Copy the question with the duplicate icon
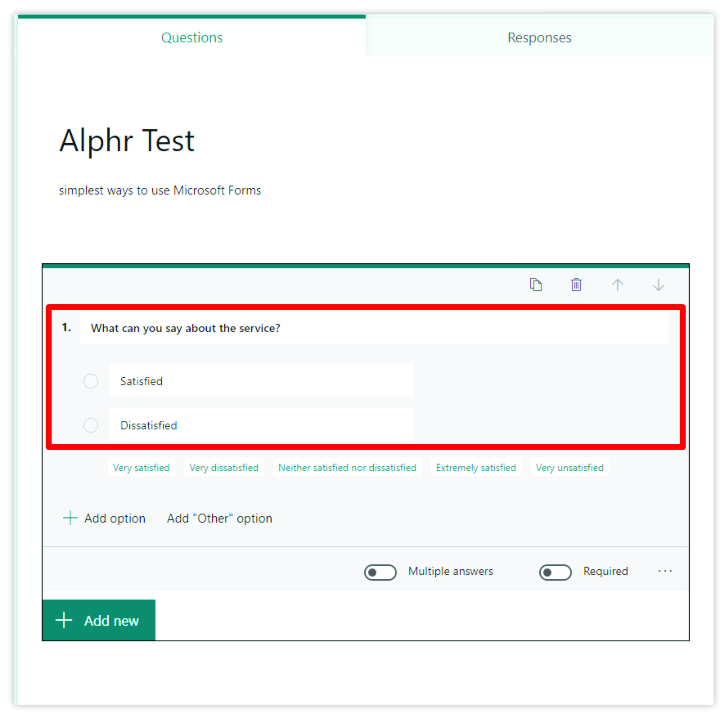Viewport: 728px width, 719px height. [535, 284]
